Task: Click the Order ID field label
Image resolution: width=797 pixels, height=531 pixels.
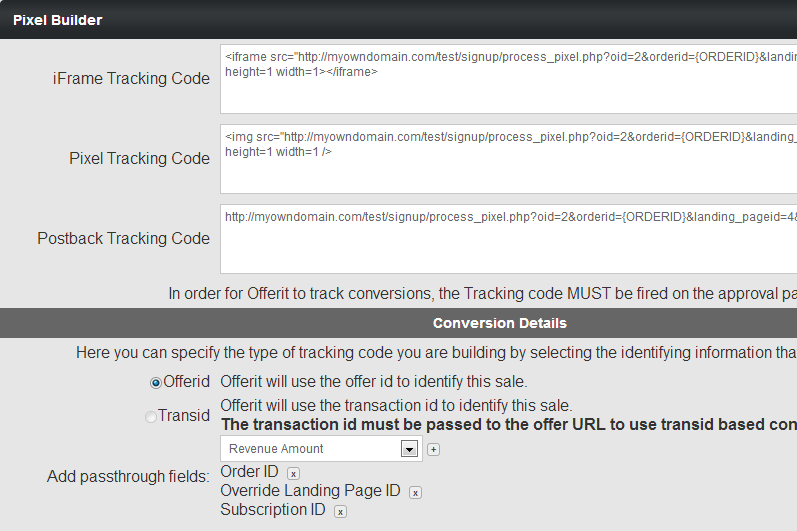Action: click(x=249, y=472)
